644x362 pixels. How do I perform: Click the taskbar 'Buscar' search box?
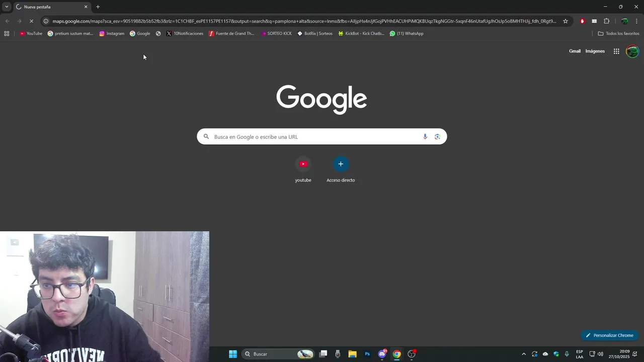click(278, 354)
